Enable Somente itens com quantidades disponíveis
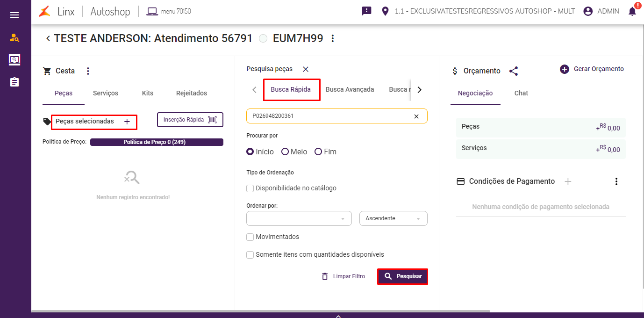Image resolution: width=644 pixels, height=318 pixels. click(250, 255)
